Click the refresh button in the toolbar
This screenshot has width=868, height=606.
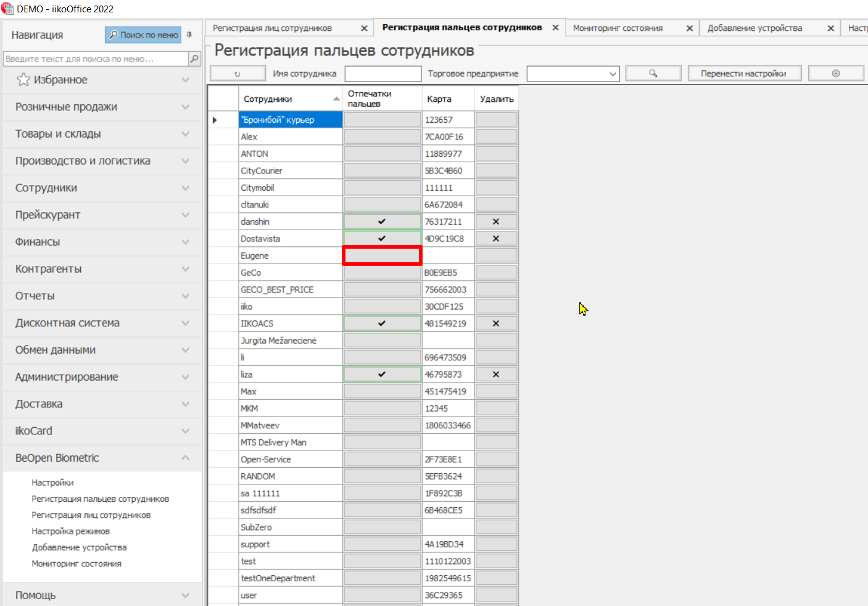coord(238,73)
